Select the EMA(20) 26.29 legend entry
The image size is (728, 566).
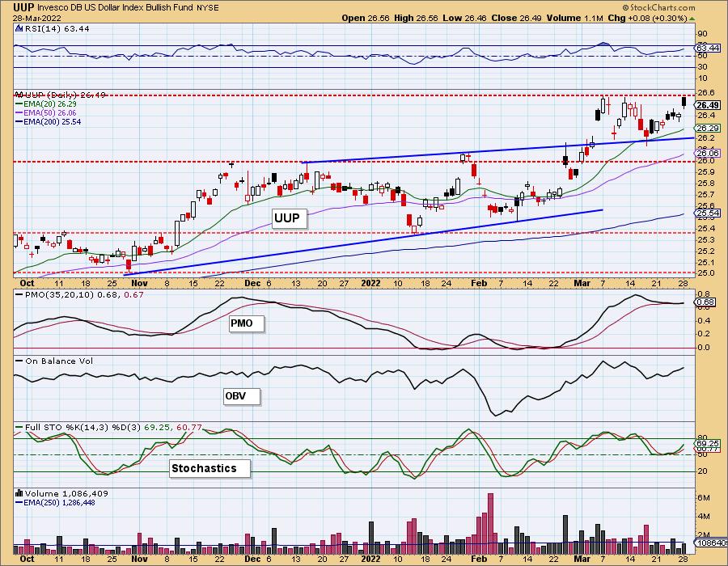(45, 104)
